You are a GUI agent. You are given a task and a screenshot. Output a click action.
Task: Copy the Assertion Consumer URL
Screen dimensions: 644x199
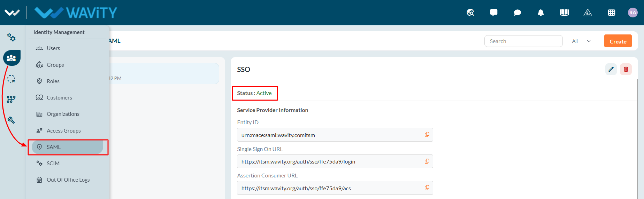427,188
